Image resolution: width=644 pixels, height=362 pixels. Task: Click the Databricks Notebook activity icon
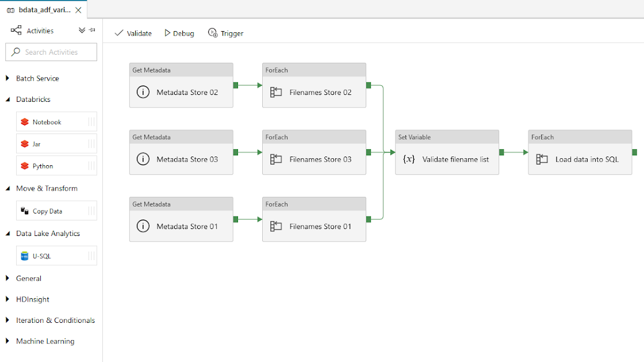click(25, 122)
